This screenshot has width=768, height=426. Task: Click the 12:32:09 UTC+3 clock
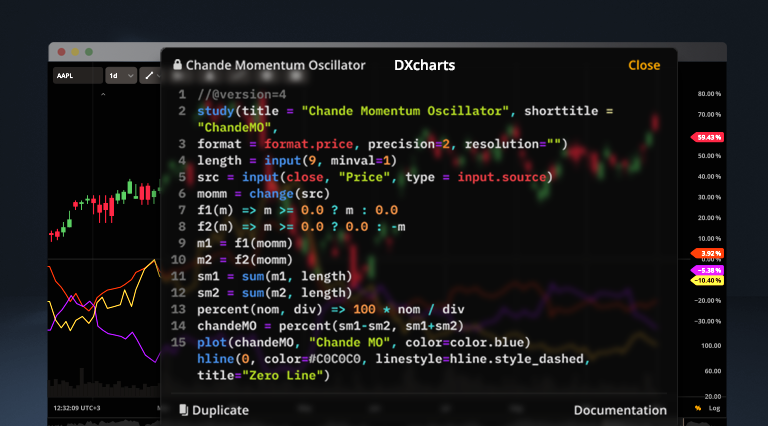coord(77,408)
